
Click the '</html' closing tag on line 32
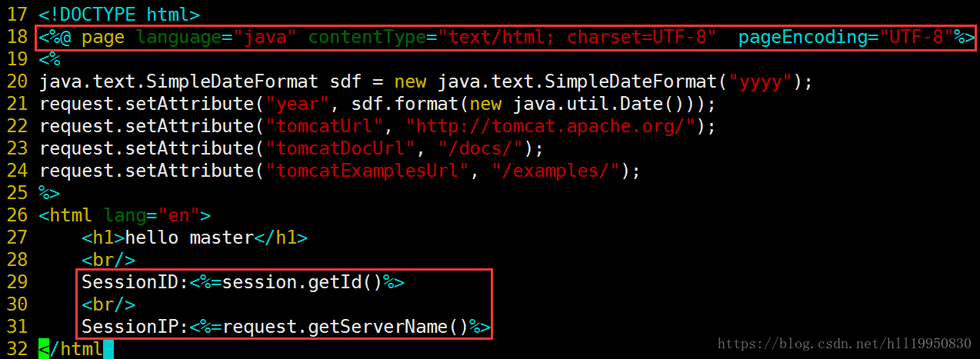[x=71, y=349]
